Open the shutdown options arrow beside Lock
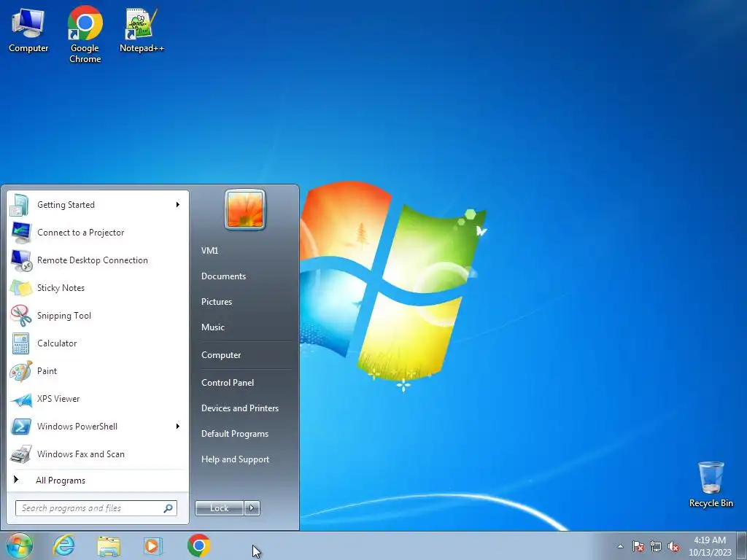The height and width of the screenshot is (560, 747). coord(252,508)
